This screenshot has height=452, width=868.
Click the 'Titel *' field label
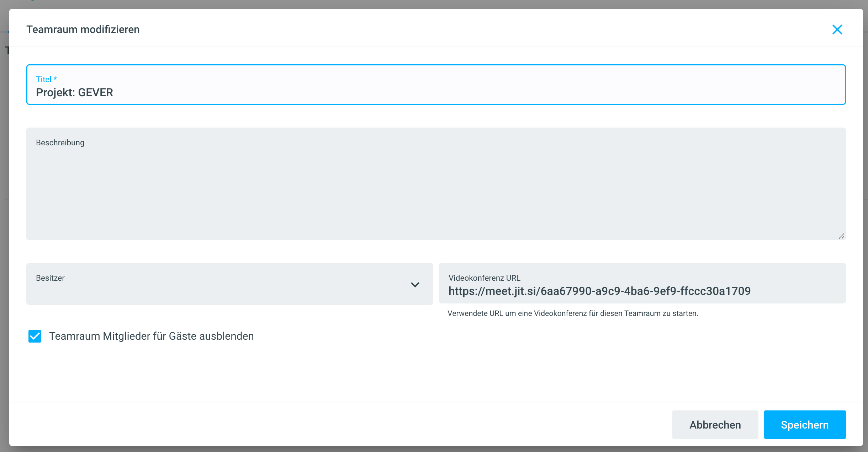(46, 79)
